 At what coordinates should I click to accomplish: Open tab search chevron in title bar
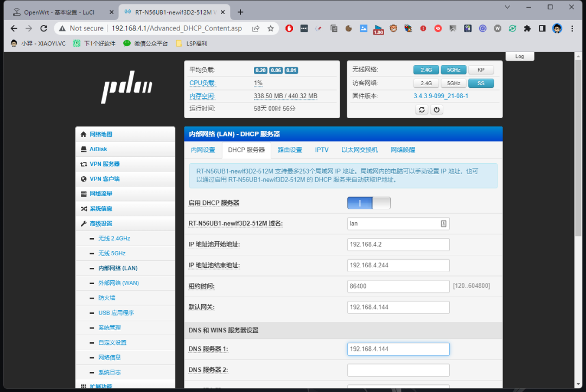pyautogui.click(x=507, y=7)
